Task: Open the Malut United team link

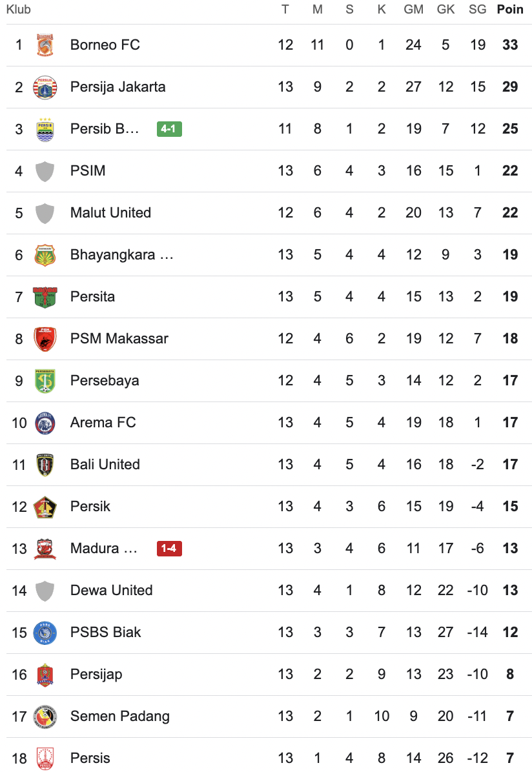Action: point(110,213)
